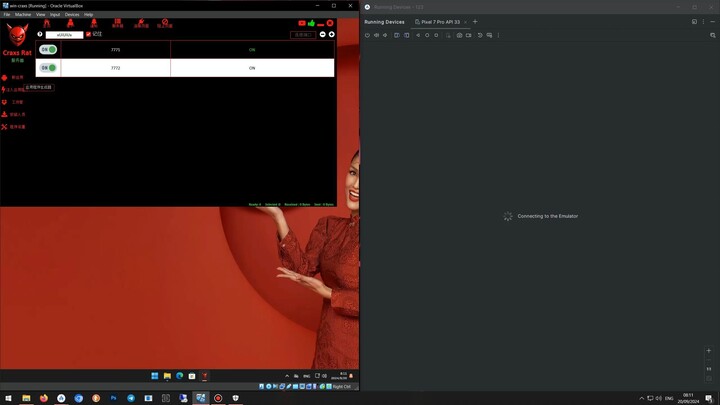Expand the emulator toolbar three-dot overflow menu
The width and height of the screenshot is (720, 405).
tap(498, 35)
